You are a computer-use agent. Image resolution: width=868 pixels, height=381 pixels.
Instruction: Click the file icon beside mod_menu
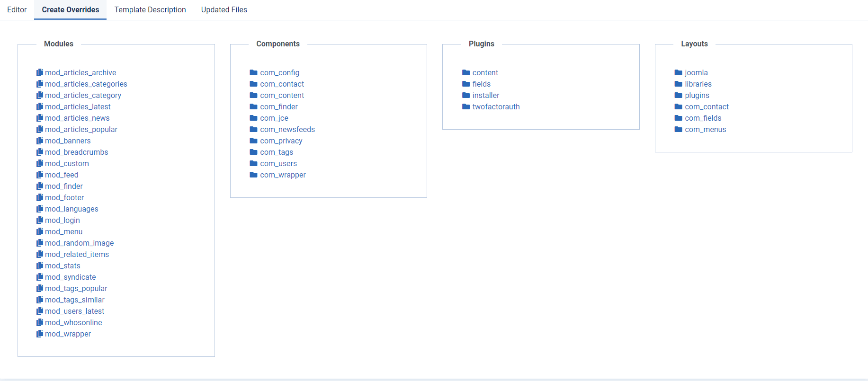pos(40,231)
